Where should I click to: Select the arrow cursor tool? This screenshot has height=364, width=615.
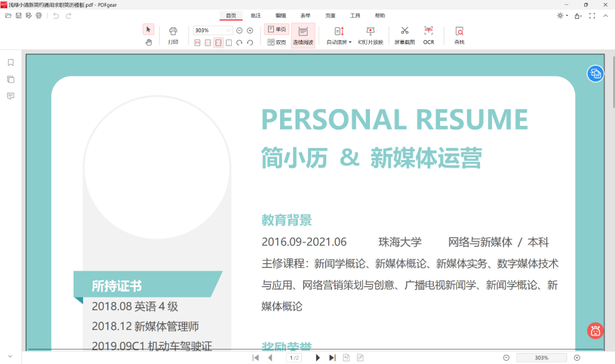coord(148,30)
